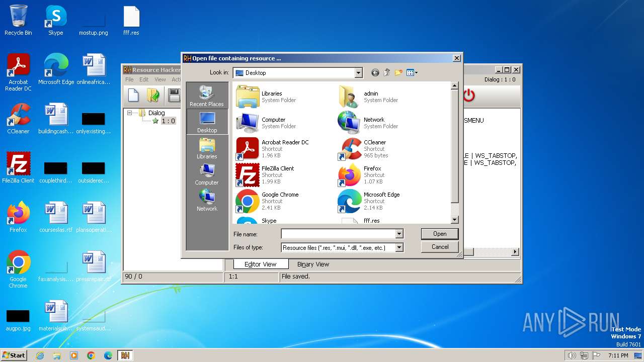644x362 pixels.
Task: Select the CCleaner desktop shortcut
Action: 18,119
